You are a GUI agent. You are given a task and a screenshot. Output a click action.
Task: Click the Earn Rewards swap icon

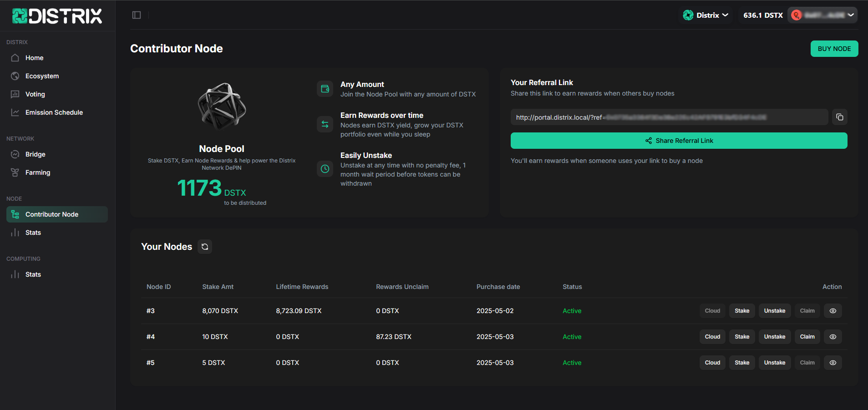[x=325, y=124]
